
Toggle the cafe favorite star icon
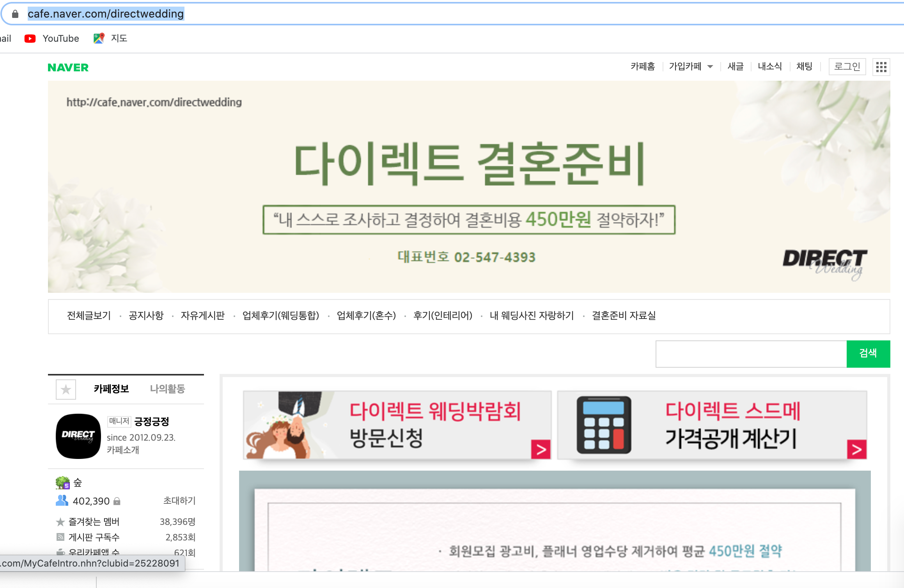66,389
